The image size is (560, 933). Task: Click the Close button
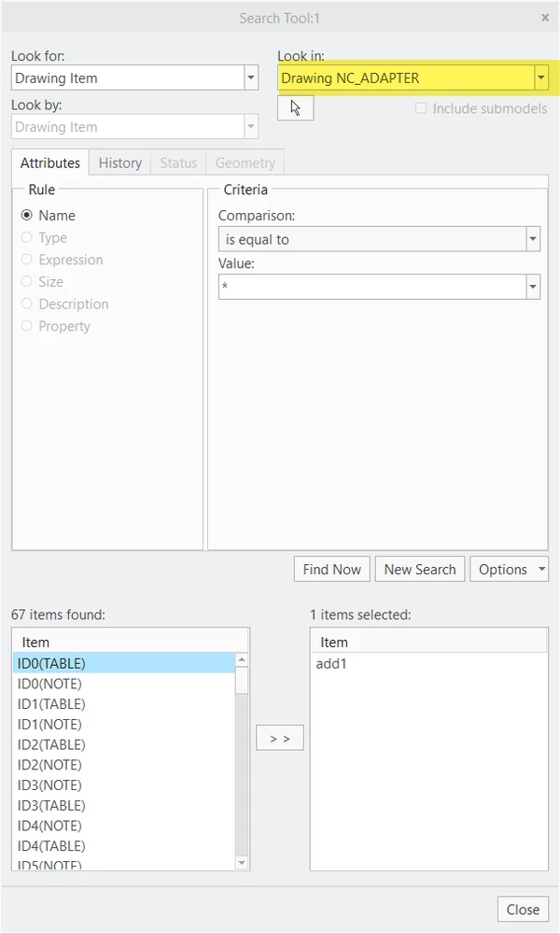click(x=523, y=910)
